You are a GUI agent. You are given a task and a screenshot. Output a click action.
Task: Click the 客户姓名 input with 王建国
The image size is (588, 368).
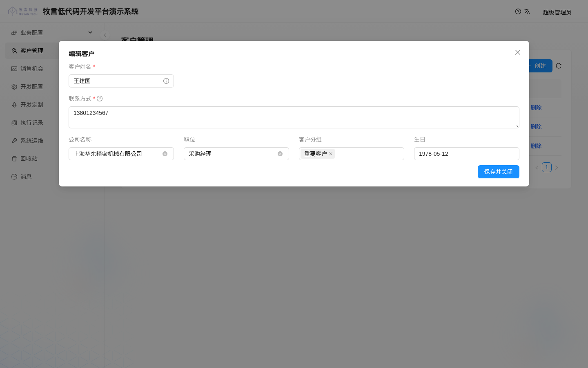click(121, 81)
